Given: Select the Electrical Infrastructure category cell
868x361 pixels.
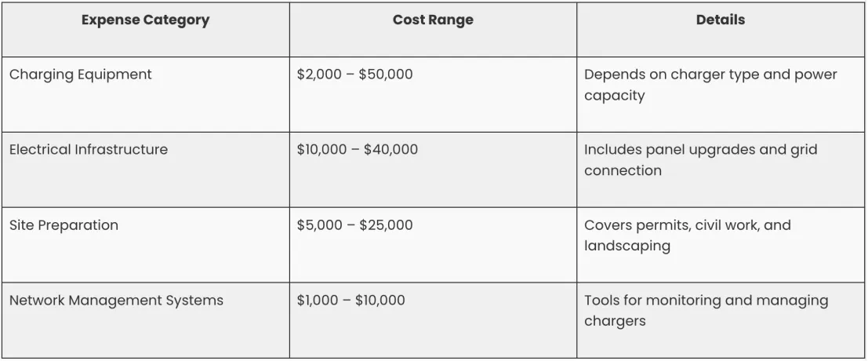Looking at the screenshot, I should pyautogui.click(x=89, y=149).
